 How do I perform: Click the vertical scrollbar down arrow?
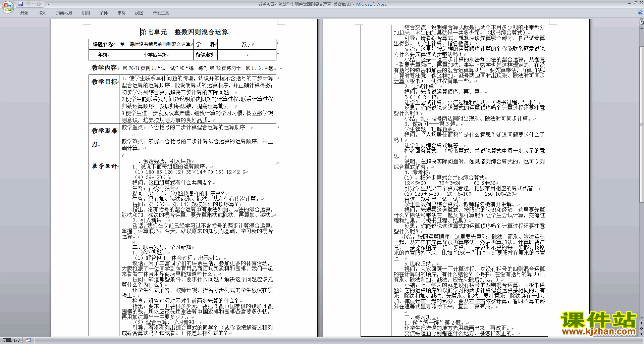(642, 318)
